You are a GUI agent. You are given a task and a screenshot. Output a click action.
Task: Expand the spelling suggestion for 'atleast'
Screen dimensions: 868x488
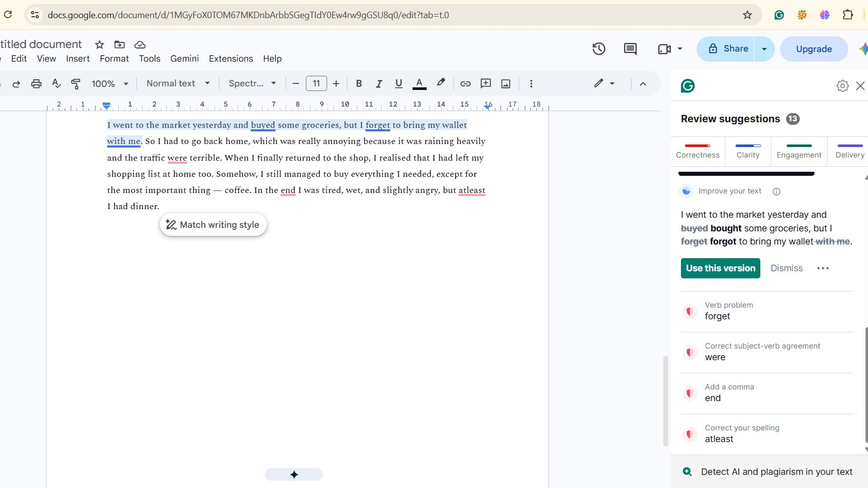(767, 434)
